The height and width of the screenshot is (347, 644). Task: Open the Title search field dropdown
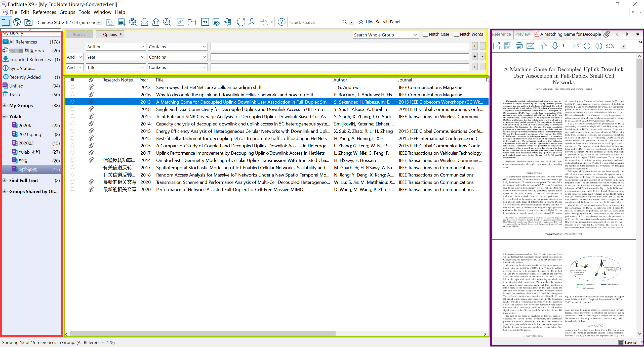[x=116, y=67]
